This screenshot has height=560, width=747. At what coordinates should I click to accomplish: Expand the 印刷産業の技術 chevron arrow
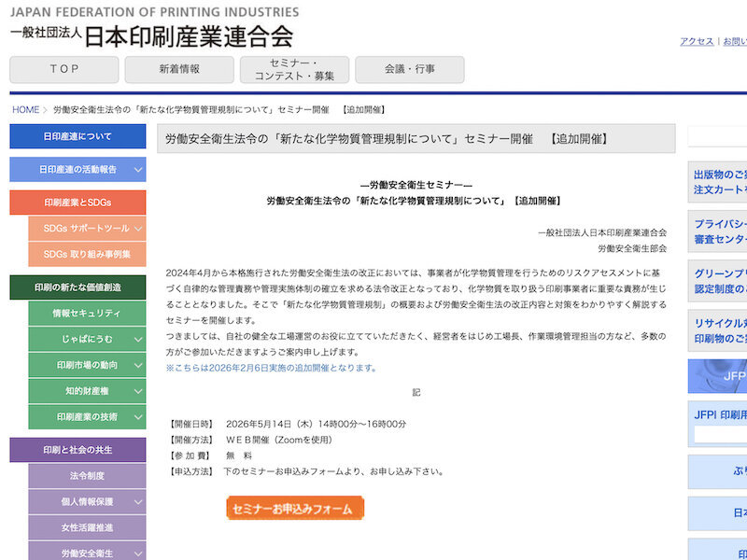(138, 417)
